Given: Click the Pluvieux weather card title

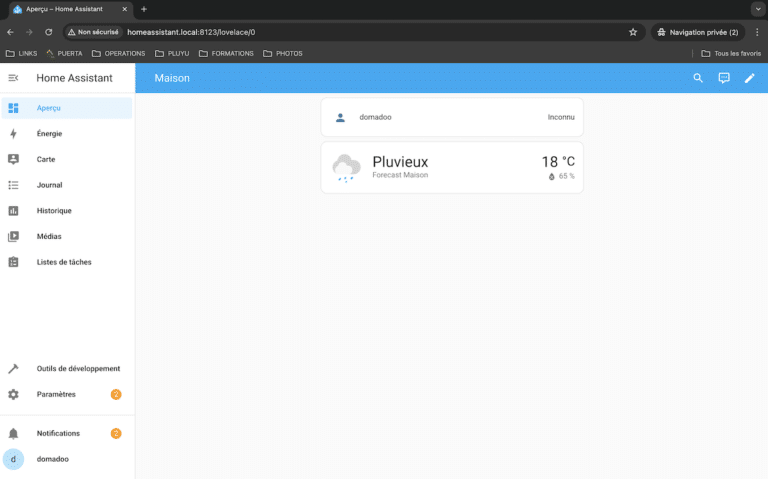Looking at the screenshot, I should (x=400, y=162).
